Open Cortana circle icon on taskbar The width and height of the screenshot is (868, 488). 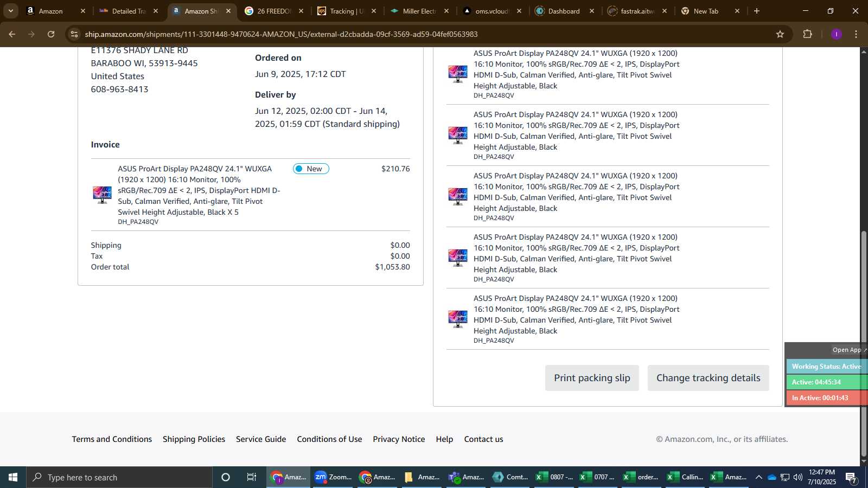(x=226, y=477)
